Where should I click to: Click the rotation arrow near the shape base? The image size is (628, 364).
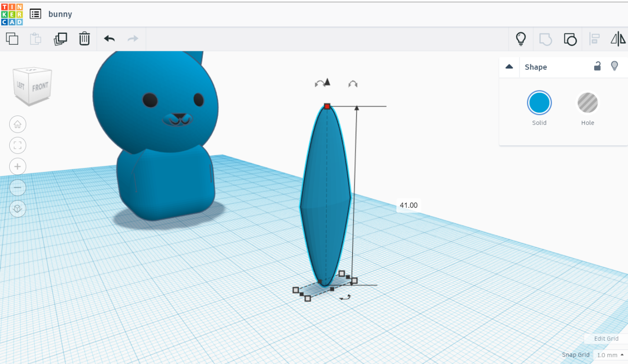[x=345, y=298]
